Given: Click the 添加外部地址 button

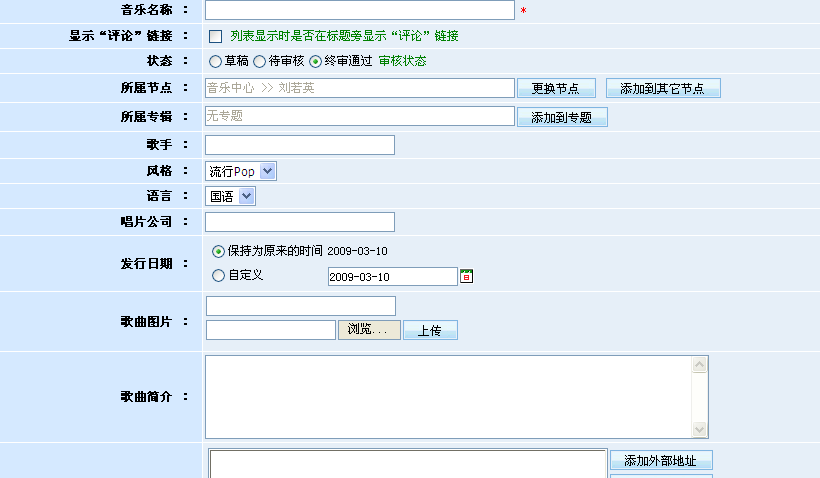Looking at the screenshot, I should point(660,460).
